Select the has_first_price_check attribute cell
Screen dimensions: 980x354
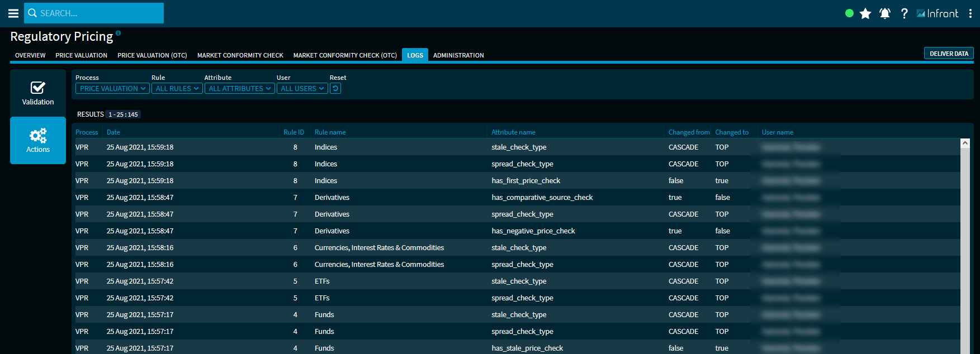(525, 180)
